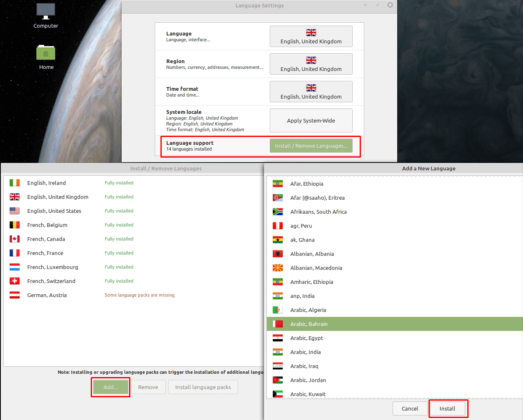The width and height of the screenshot is (523, 420).
Task: Click the Belgium flag icon
Action: [15, 225]
